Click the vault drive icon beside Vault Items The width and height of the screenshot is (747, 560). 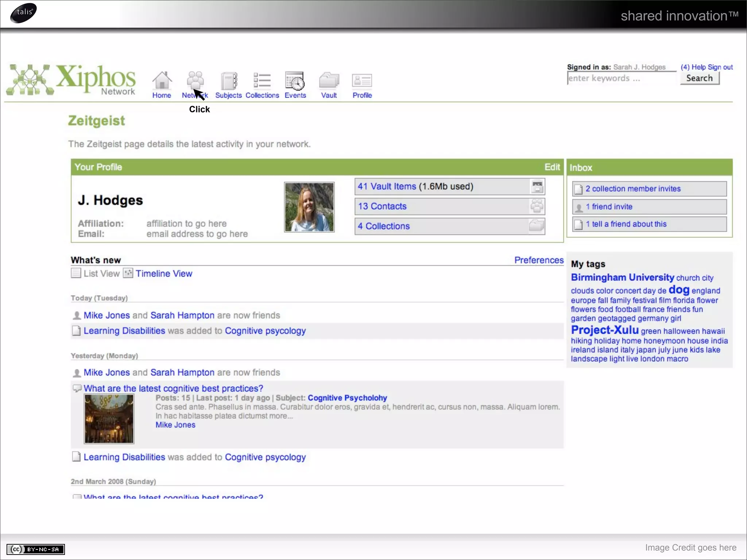pos(537,187)
